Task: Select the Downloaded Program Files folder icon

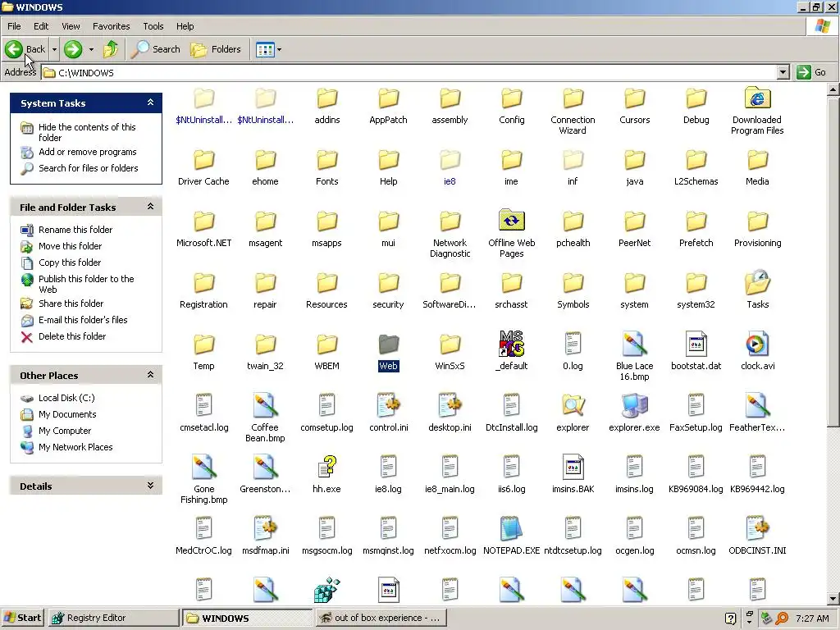Action: click(x=757, y=99)
